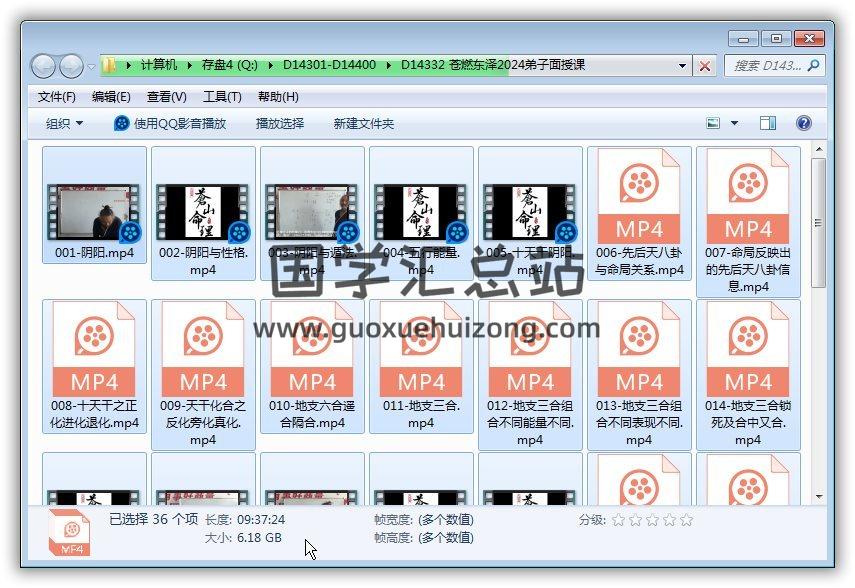Click the Forward navigation arrow button
Screen dimensions: 855x588
(71, 67)
